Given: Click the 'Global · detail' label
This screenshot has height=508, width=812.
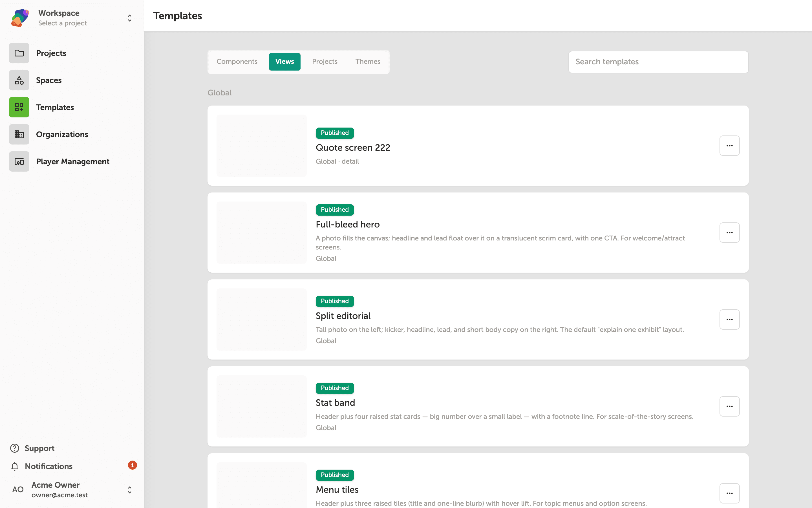Looking at the screenshot, I should [337, 161].
